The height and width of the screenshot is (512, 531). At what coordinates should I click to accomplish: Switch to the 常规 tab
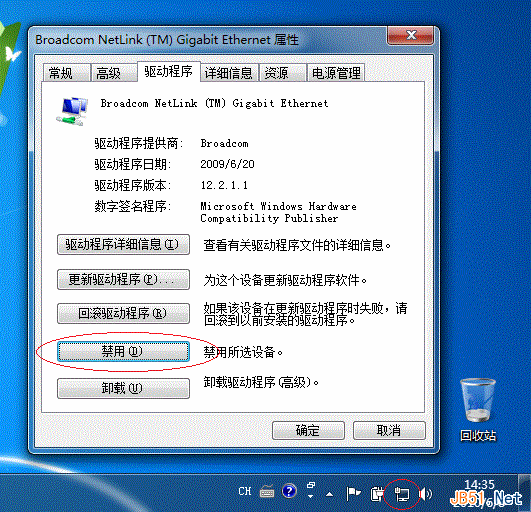(66, 73)
